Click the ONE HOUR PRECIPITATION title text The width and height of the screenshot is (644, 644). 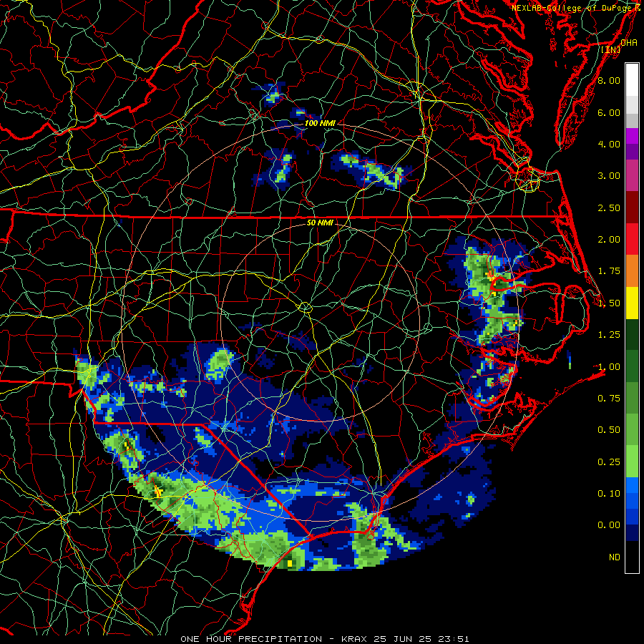click(x=251, y=639)
